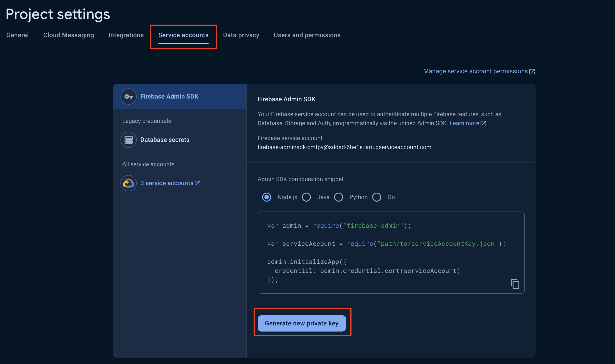Click the service account email address text

(344, 147)
